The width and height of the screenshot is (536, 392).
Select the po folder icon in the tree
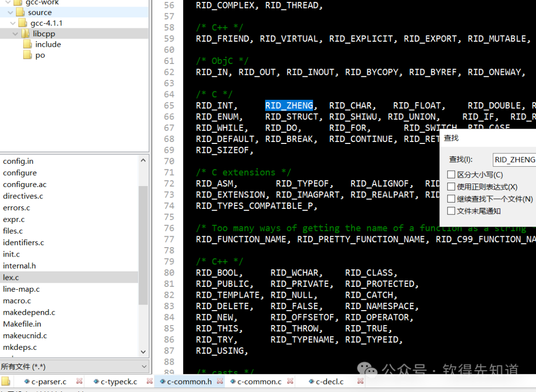(27, 55)
